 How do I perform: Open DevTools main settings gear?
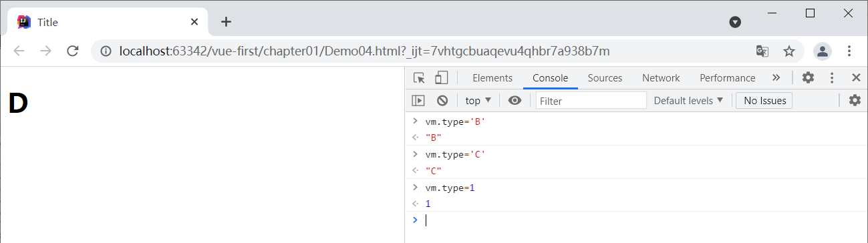click(x=808, y=77)
